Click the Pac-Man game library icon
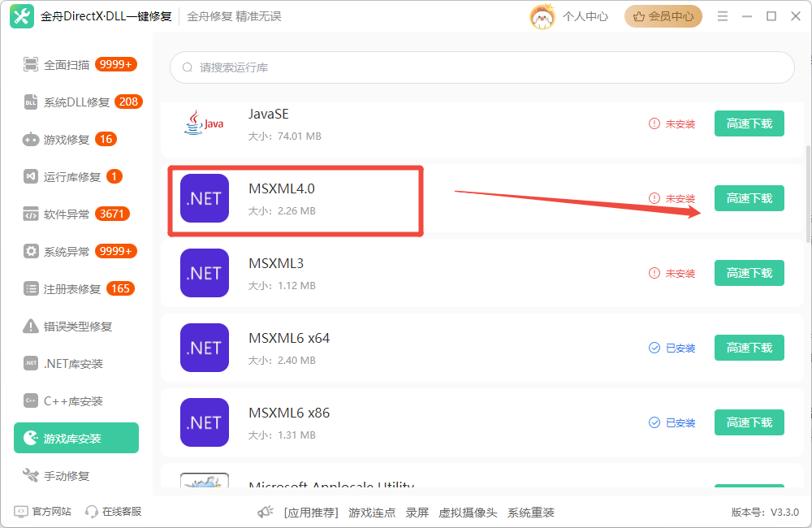This screenshot has height=528, width=812. point(31,438)
